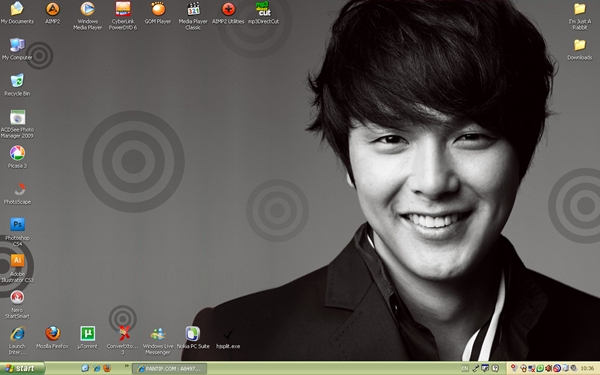The height and width of the screenshot is (375, 600).
Task: Select CyberLink PowerDVD 6 shortcut
Action: tap(123, 16)
